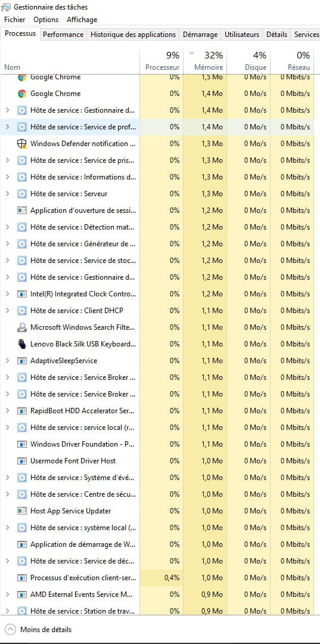Expand the AdaptiveSleepService process group

pyautogui.click(x=7, y=361)
